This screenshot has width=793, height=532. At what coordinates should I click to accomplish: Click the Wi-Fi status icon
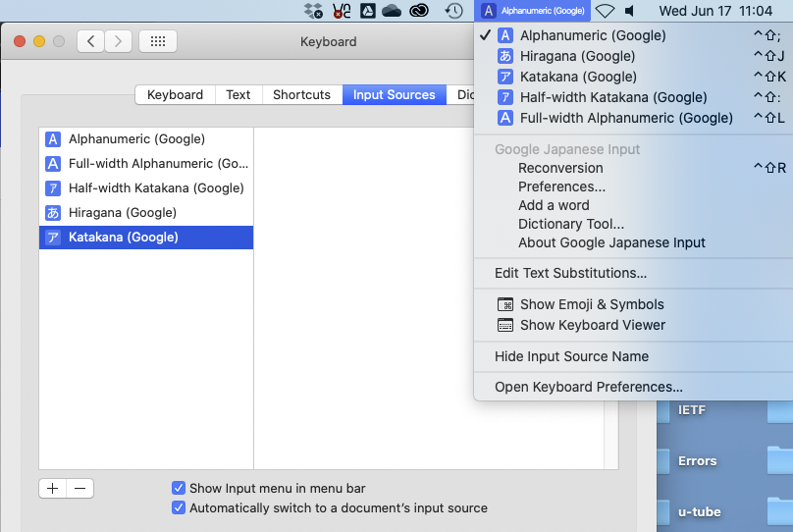point(605,11)
